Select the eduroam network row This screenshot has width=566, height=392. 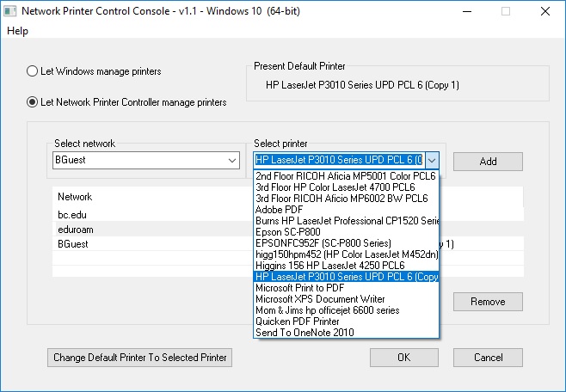click(x=153, y=230)
